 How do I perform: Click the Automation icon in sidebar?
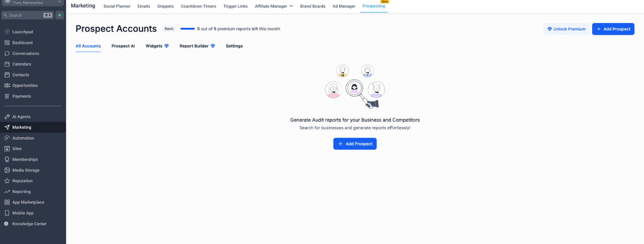coord(7,138)
